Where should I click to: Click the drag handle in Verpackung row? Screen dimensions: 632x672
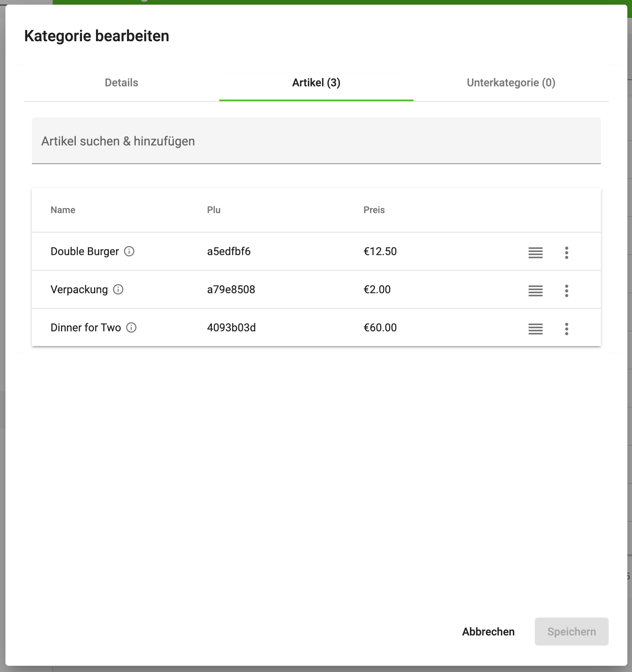coord(535,291)
